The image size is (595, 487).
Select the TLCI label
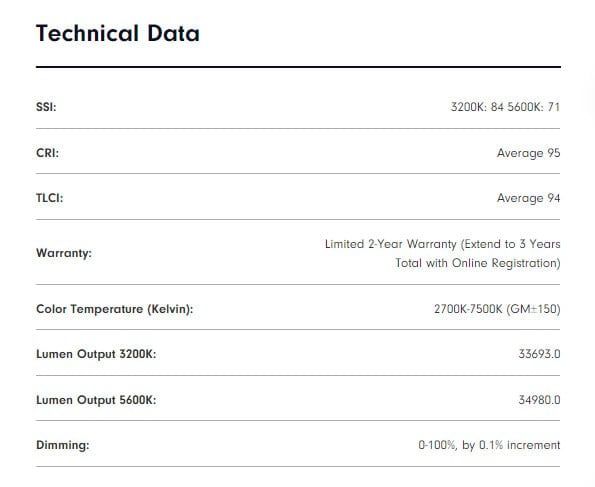[x=49, y=198]
